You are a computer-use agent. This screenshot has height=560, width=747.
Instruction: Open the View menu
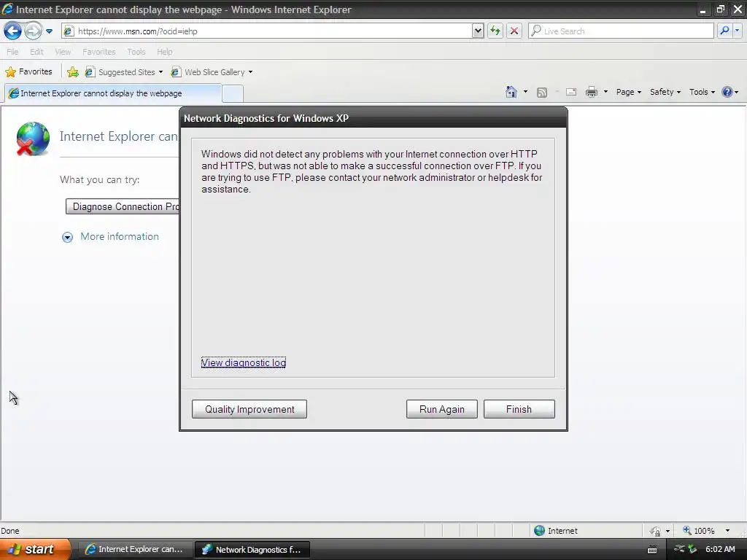63,52
